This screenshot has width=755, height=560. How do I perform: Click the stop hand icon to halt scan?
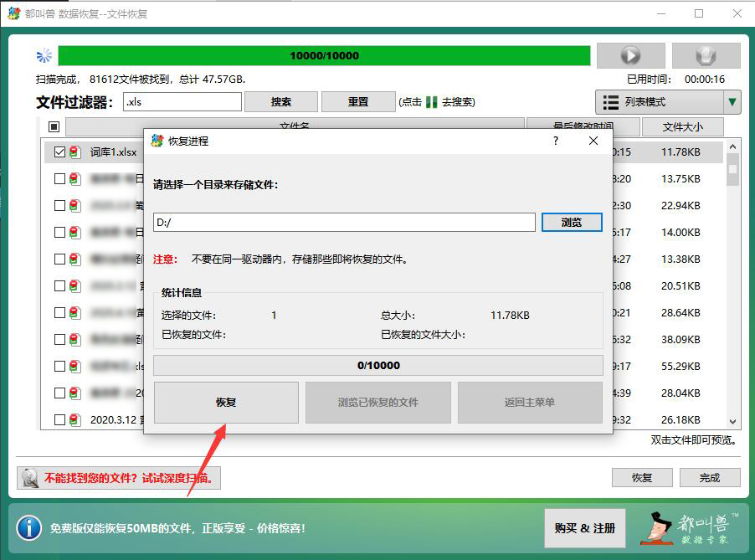point(706,54)
